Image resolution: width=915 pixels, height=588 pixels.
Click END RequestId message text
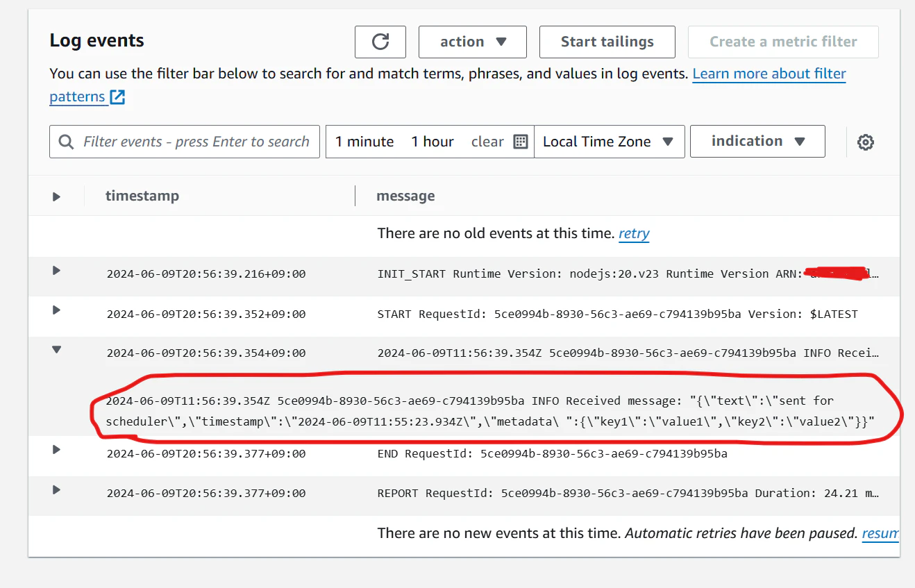[x=553, y=454]
